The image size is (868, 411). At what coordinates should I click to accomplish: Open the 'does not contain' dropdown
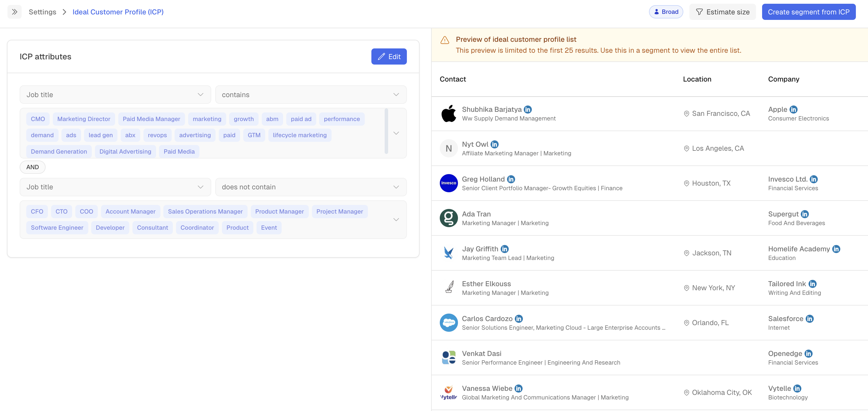tap(310, 187)
